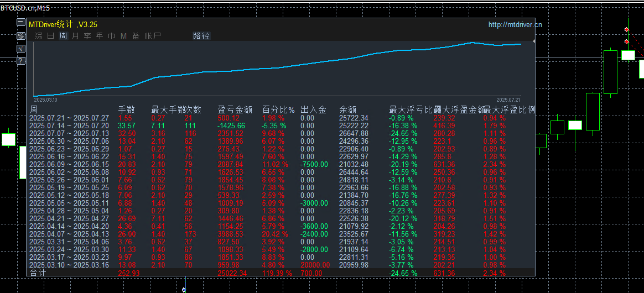Select the 2025.07.07 ~ 2025.07.13 week row
This screenshot has width=644, height=293.
click(x=282, y=133)
